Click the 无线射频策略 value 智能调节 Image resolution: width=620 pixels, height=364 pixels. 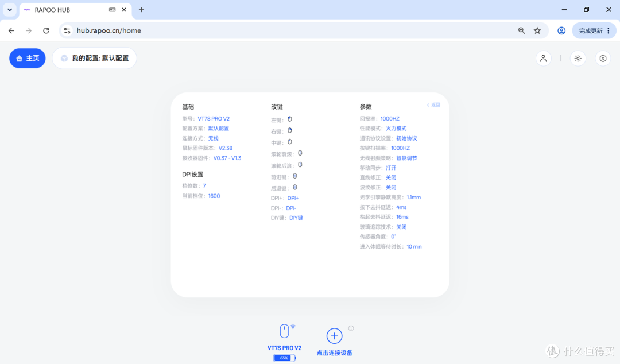[406, 158]
